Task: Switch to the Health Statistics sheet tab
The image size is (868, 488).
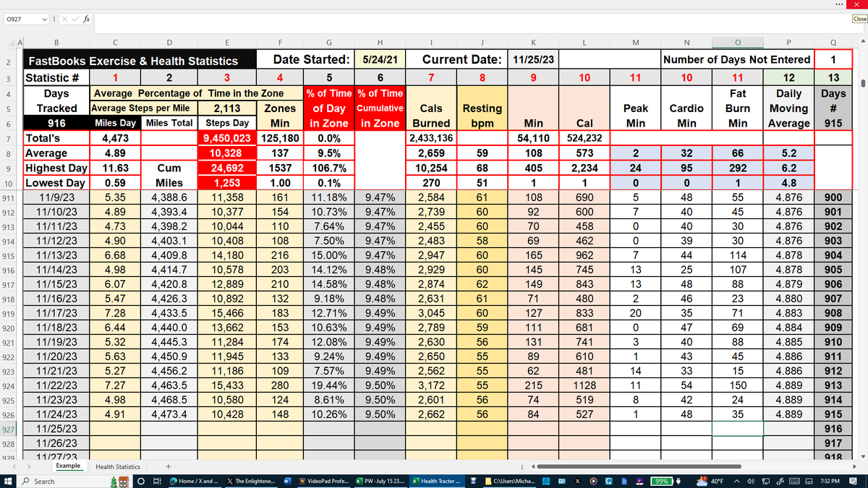Action: pos(119,467)
